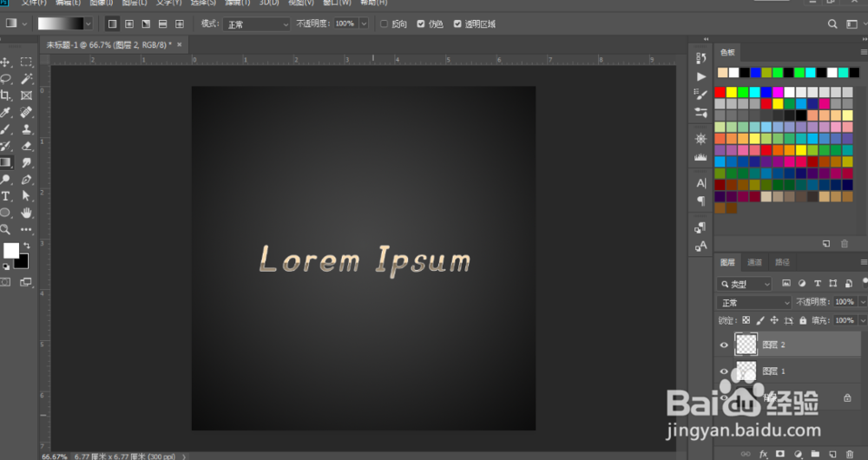Open options bar 不透明度 opacity dropdown arrow
The height and width of the screenshot is (460, 868).
(364, 23)
